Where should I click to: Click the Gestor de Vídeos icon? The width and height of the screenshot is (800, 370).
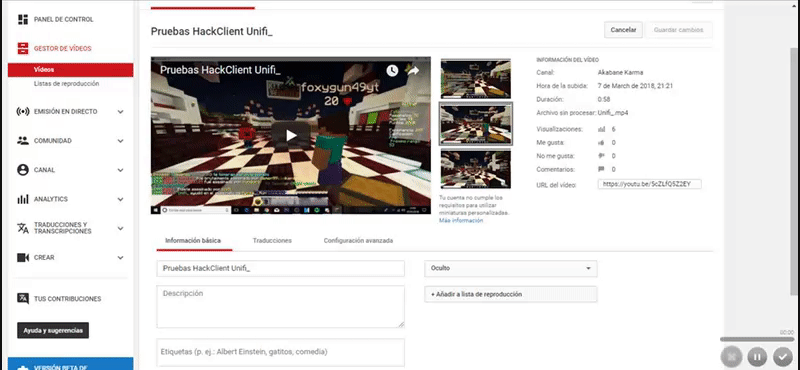[22, 48]
